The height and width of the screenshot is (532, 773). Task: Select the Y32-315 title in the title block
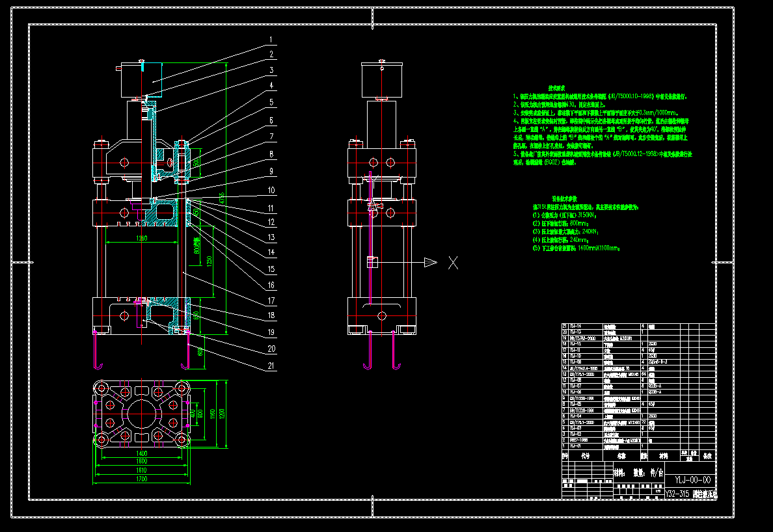tap(677, 493)
